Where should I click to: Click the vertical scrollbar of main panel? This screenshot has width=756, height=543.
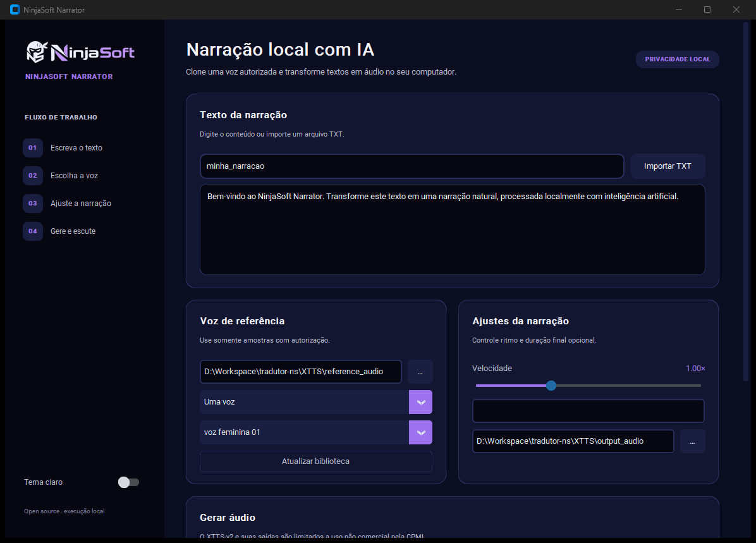pos(746,202)
